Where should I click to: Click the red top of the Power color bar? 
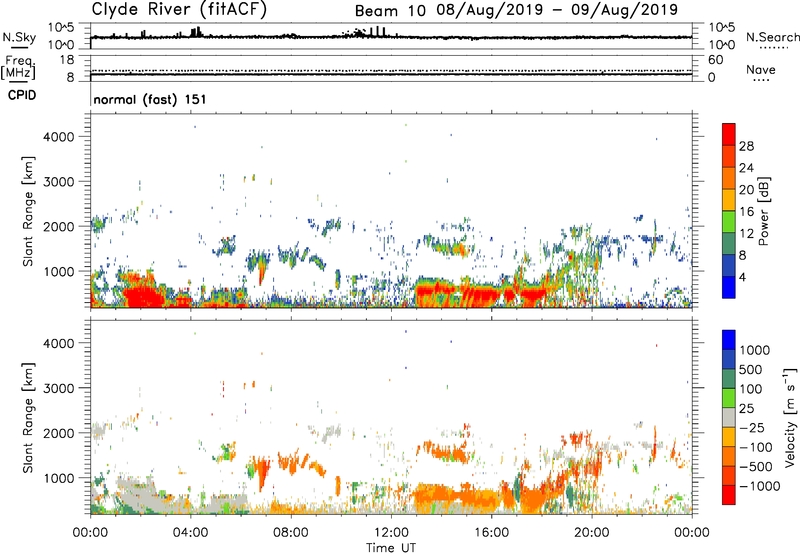pyautogui.click(x=729, y=134)
